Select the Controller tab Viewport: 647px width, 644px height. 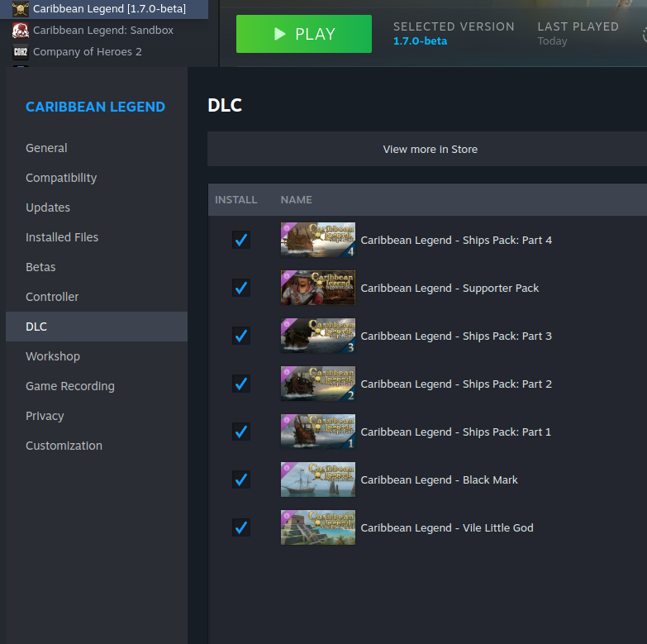97,297
